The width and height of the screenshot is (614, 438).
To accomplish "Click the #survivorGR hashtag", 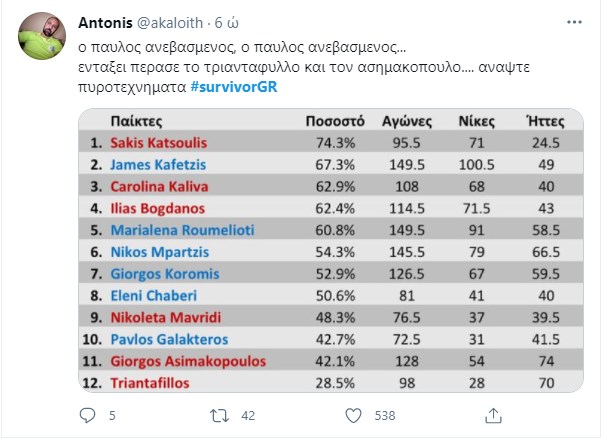I will coord(234,87).
